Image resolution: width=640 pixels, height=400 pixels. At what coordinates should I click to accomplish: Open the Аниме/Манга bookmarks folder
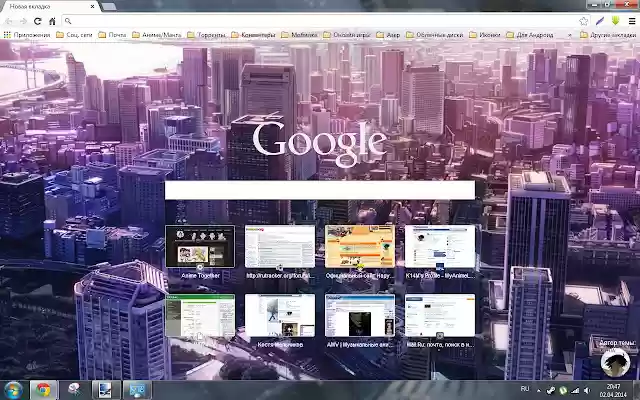point(157,35)
